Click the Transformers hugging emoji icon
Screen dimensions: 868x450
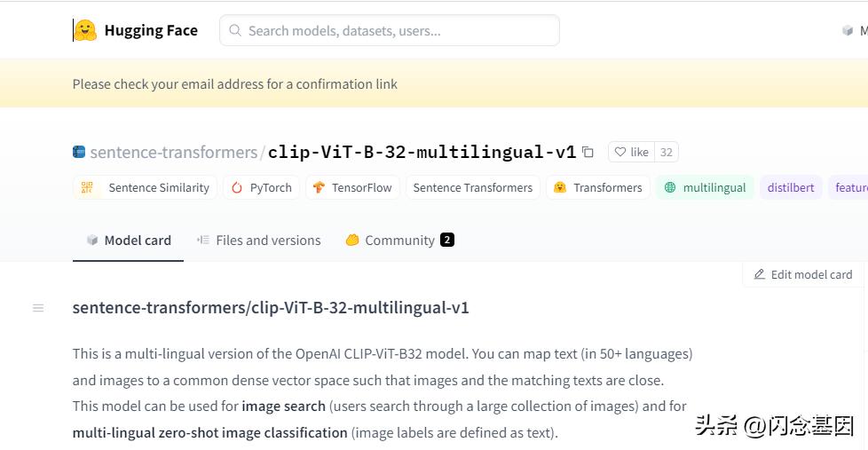tap(560, 187)
